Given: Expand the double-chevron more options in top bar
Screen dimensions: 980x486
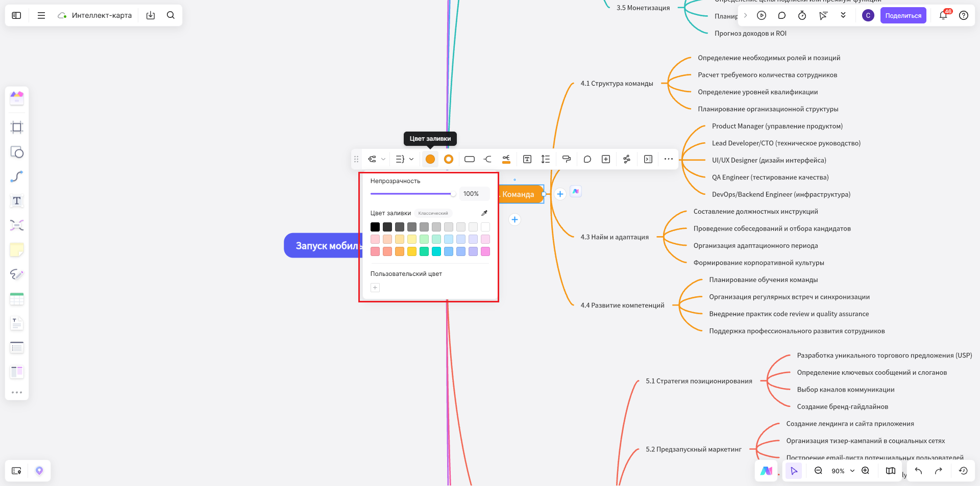Looking at the screenshot, I should coord(843,15).
